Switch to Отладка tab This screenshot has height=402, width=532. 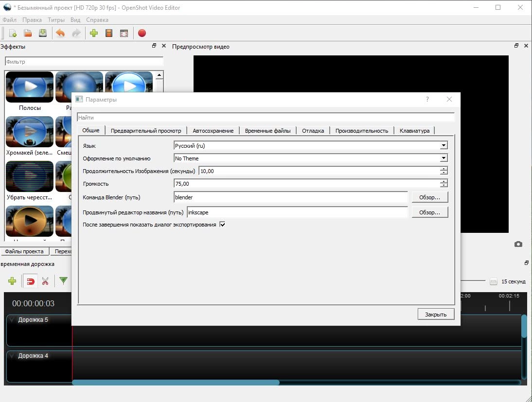tap(313, 131)
